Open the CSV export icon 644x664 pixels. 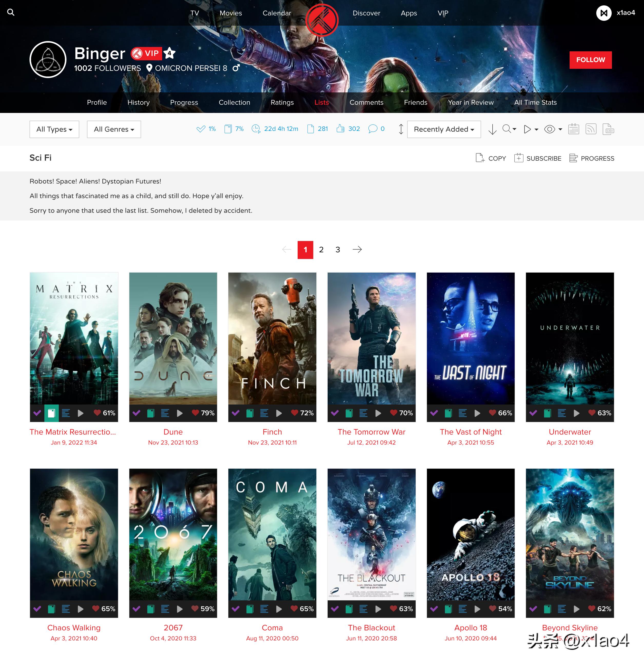608,129
